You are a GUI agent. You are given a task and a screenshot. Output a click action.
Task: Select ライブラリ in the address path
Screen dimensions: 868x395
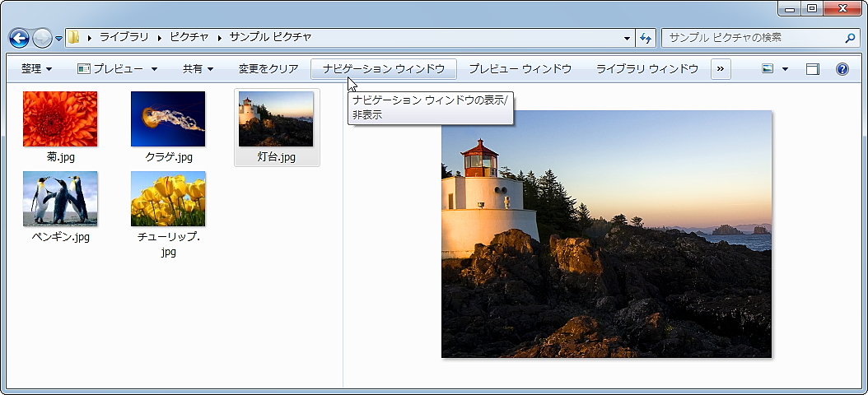click(124, 38)
